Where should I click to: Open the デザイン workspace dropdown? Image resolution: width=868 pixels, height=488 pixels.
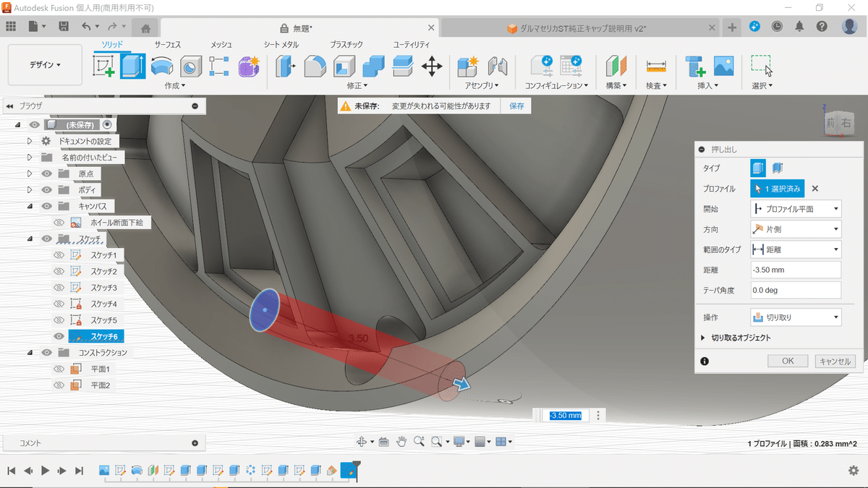click(x=45, y=65)
